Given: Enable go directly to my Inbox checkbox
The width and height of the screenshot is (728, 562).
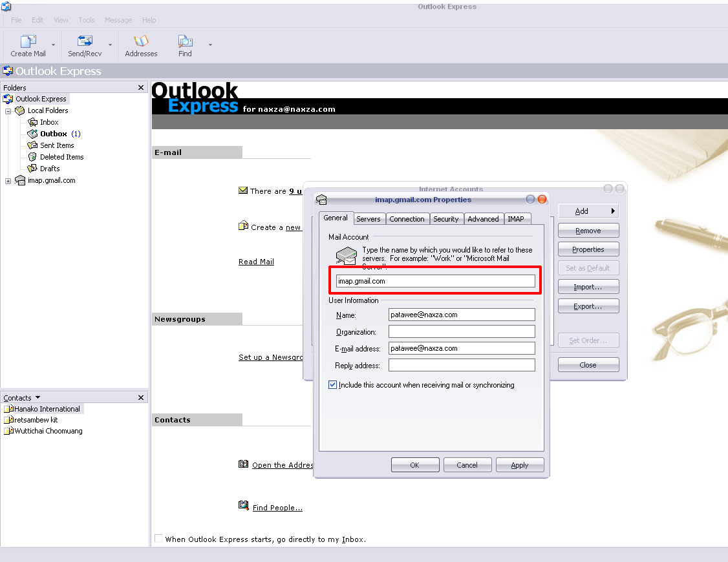Looking at the screenshot, I should (158, 538).
